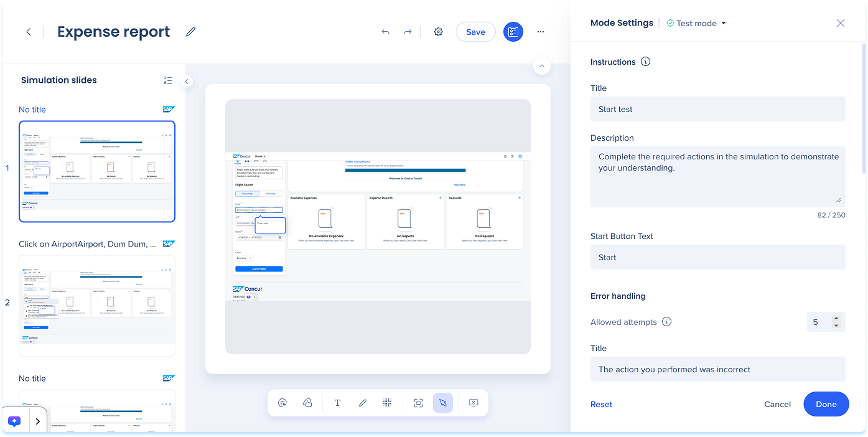
Task: Click the undo arrow
Action: point(386,32)
